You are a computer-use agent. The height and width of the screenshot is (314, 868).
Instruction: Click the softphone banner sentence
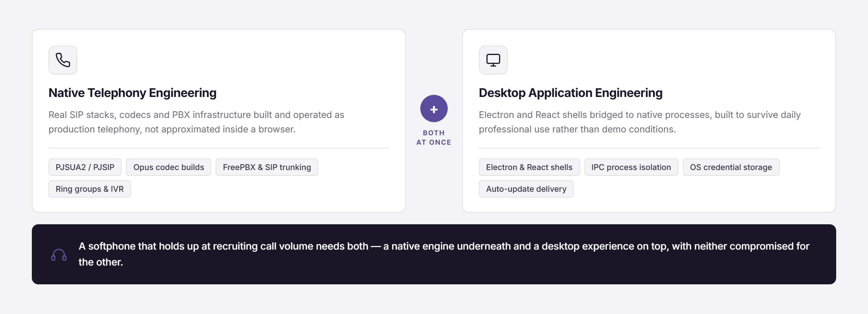444,254
